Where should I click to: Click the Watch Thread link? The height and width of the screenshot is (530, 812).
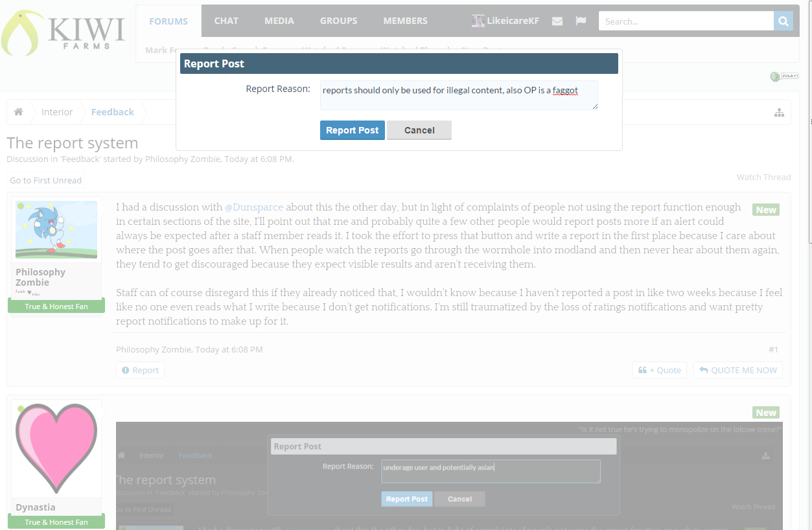pos(763,177)
